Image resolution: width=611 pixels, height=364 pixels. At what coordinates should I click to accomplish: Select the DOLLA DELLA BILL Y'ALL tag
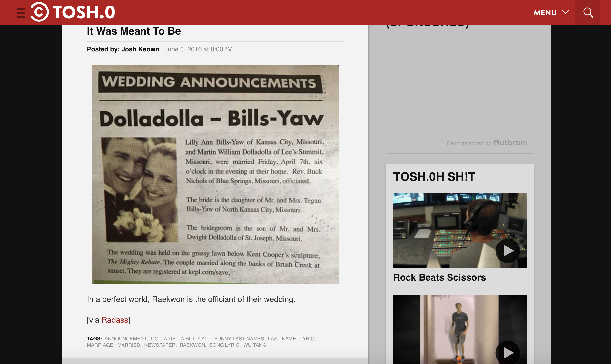pos(181,339)
